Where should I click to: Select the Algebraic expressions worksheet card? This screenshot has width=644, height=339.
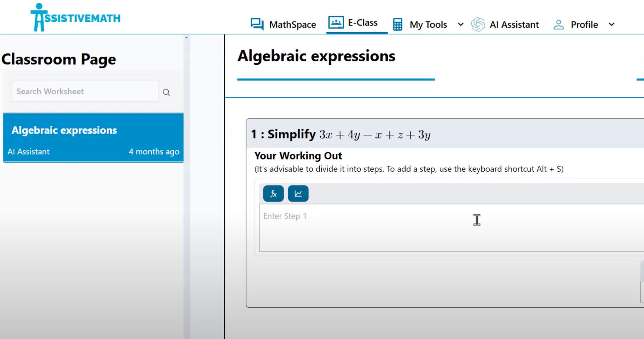[x=93, y=137]
